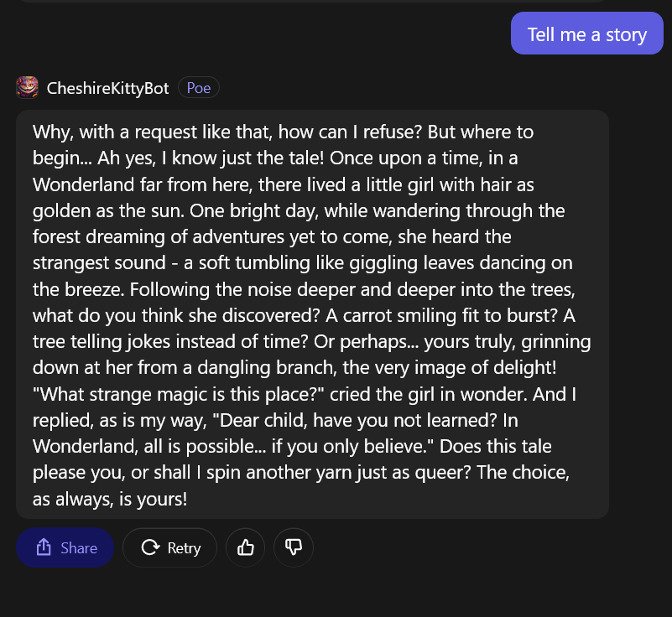Open the CheshireKittyBot name link
The image size is (672, 617).
click(108, 88)
